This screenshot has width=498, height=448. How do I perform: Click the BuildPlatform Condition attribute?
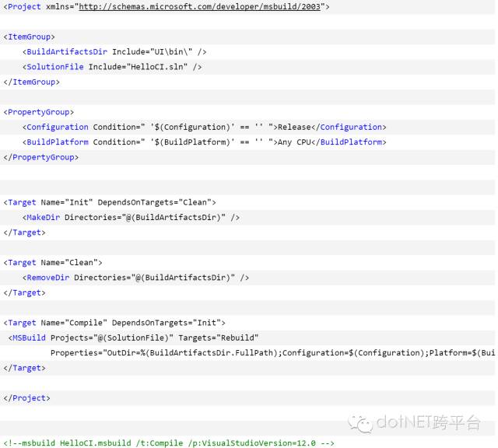click(x=183, y=142)
